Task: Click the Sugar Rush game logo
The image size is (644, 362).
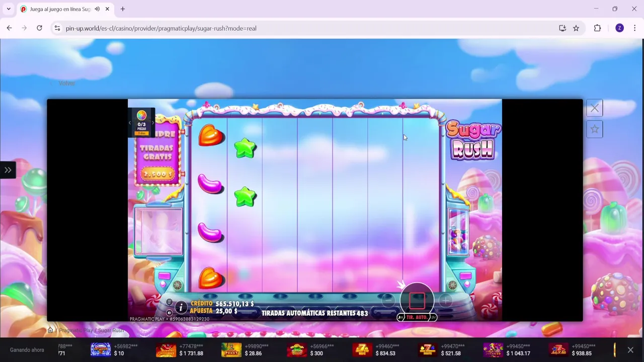Action: 473,140
